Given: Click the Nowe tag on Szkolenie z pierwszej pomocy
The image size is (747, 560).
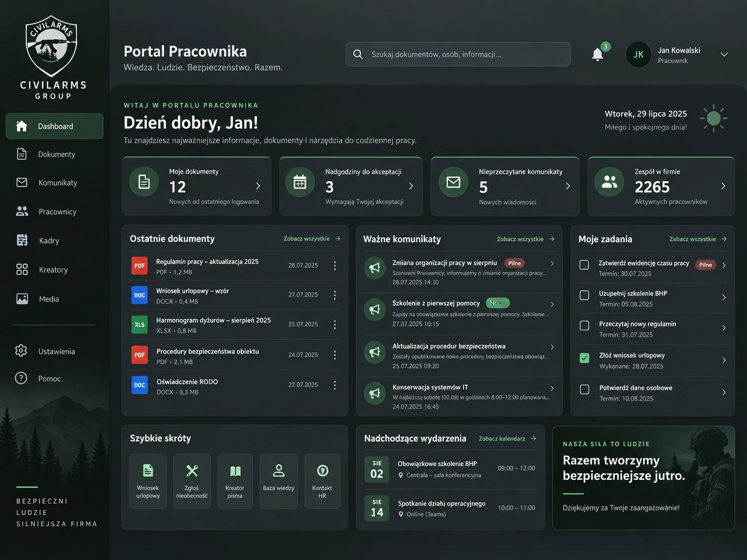Looking at the screenshot, I should [497, 303].
